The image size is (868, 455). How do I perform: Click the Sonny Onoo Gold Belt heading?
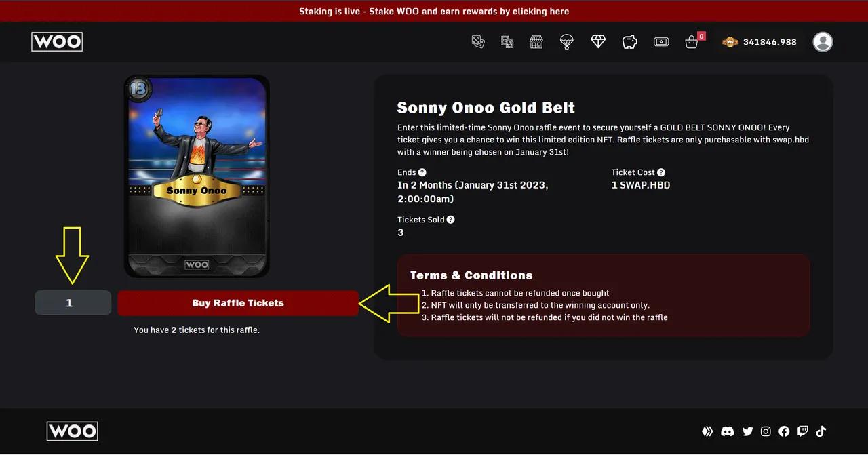click(x=486, y=108)
